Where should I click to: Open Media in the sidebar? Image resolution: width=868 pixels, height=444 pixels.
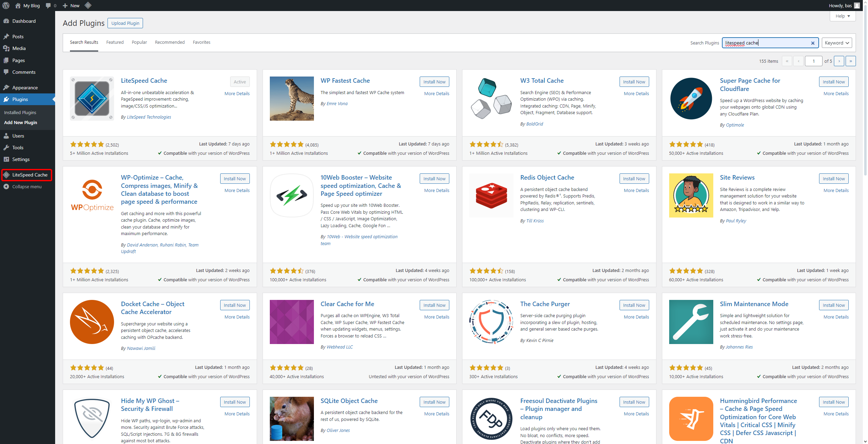(19, 48)
